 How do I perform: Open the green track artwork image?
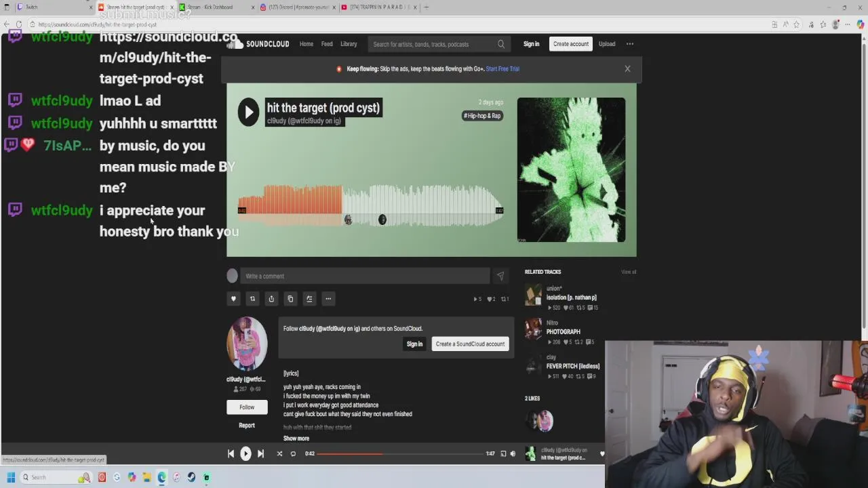tap(571, 169)
